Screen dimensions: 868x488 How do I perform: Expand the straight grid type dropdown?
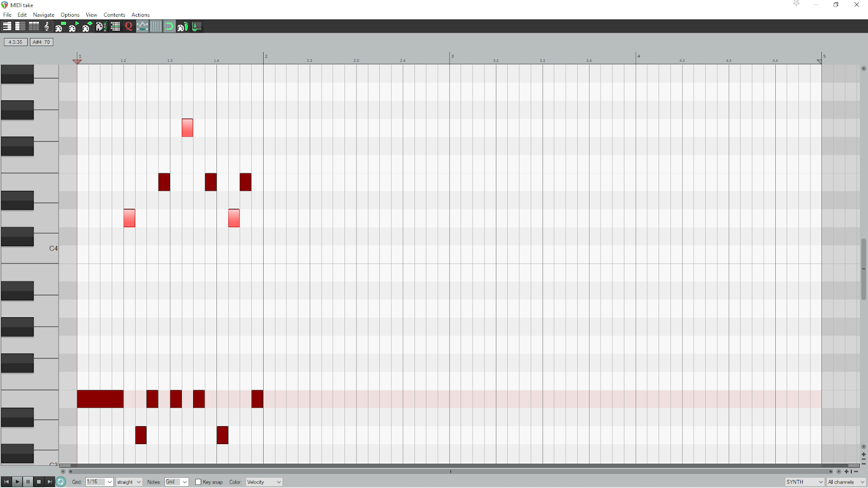click(129, 482)
